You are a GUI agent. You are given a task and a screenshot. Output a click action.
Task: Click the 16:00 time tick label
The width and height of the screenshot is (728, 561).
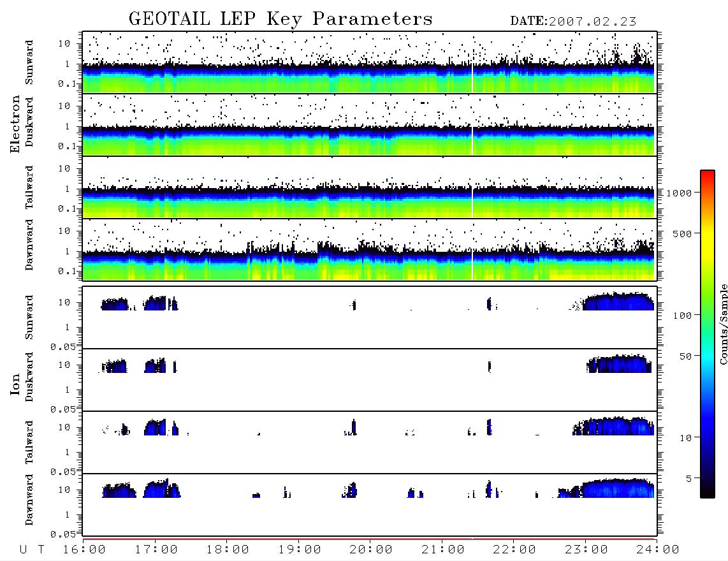pyautogui.click(x=85, y=550)
